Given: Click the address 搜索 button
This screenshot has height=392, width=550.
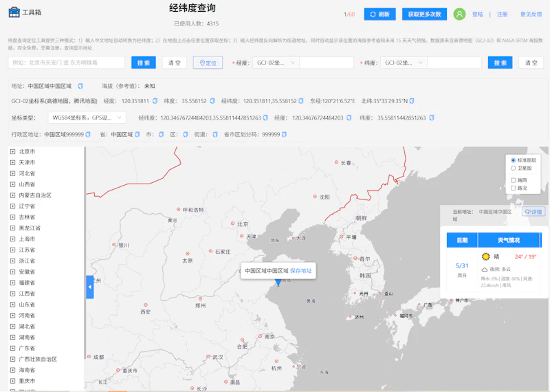Looking at the screenshot, I should point(144,63).
